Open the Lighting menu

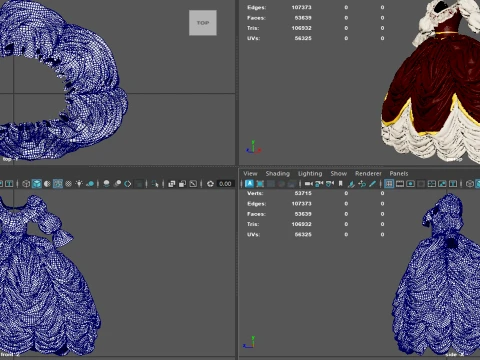[x=310, y=173]
